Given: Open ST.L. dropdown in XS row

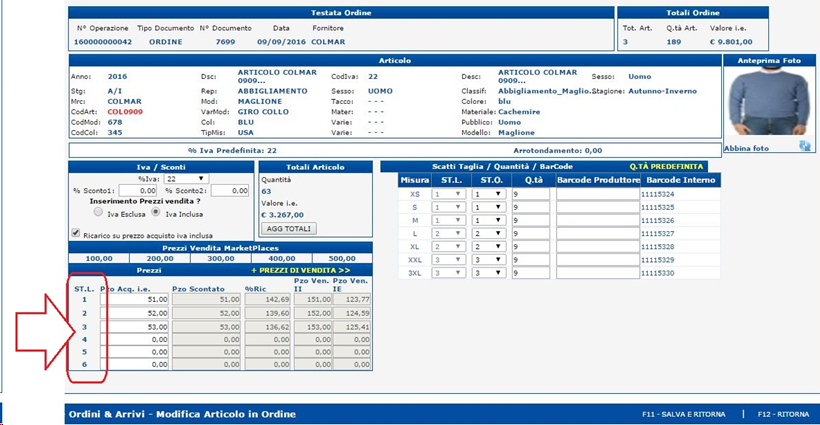Looking at the screenshot, I should click(449, 194).
